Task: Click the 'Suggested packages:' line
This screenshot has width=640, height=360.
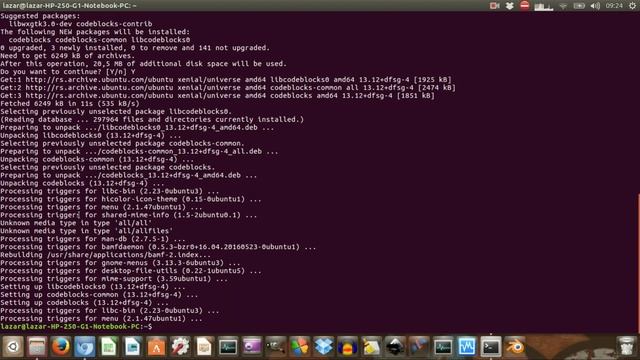Action: pos(40,16)
